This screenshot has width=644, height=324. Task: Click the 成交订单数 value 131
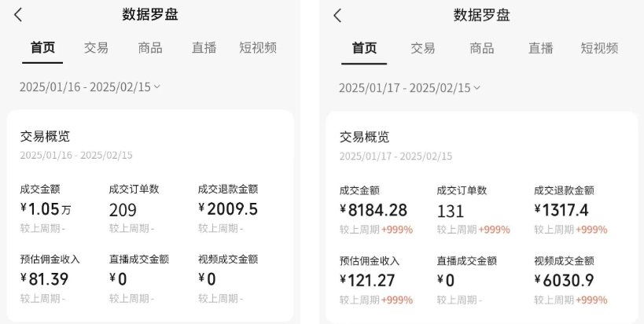coord(451,211)
